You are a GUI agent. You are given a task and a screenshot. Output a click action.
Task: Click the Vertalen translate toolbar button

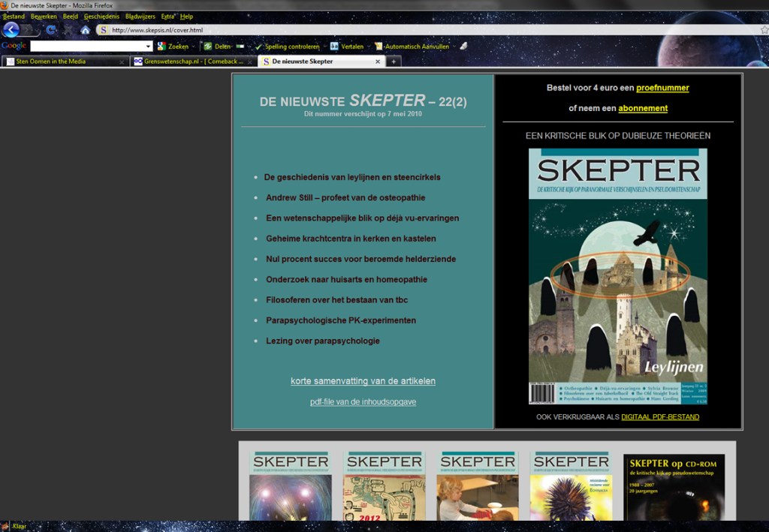pos(346,47)
